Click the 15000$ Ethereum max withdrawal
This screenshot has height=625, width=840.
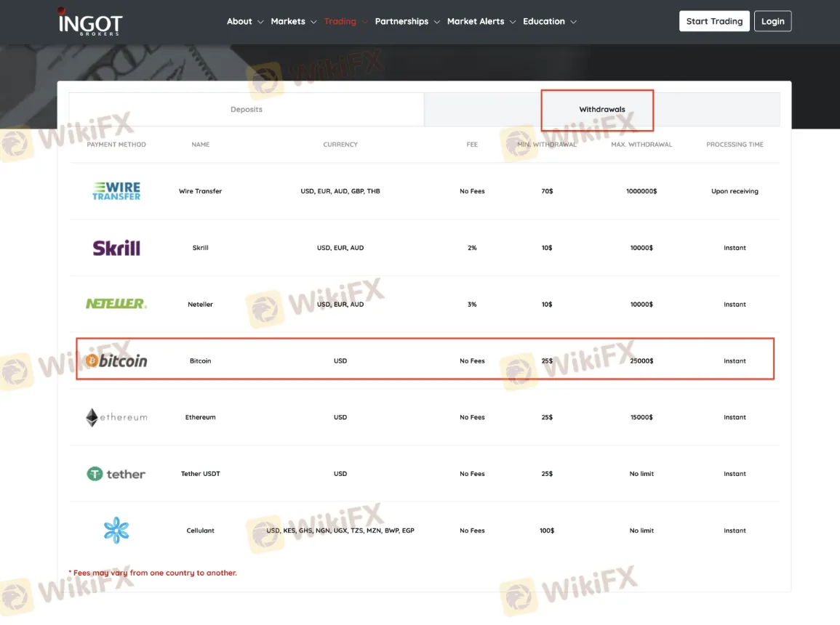(641, 417)
